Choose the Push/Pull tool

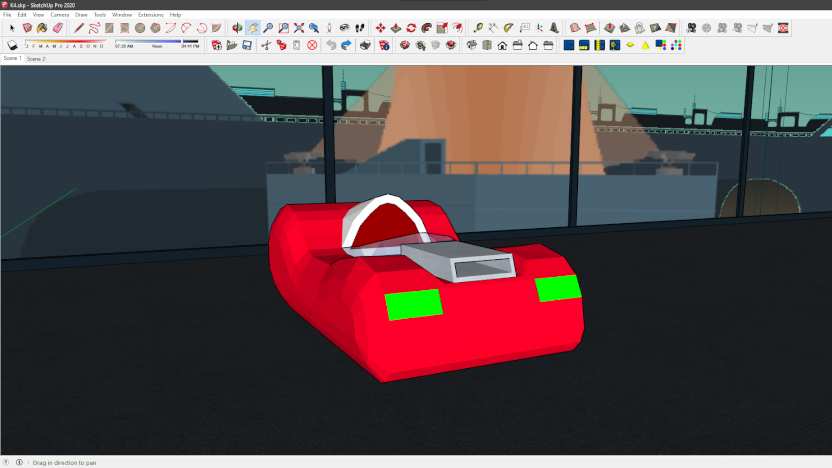point(396,28)
